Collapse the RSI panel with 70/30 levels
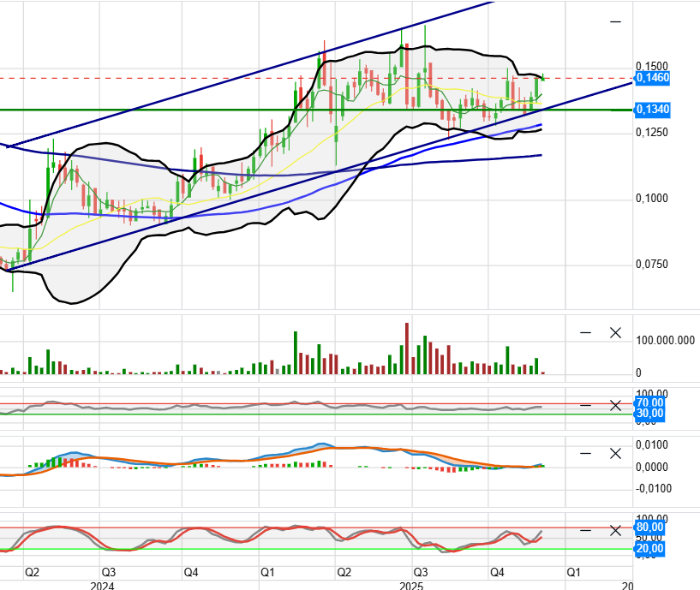 [586, 405]
